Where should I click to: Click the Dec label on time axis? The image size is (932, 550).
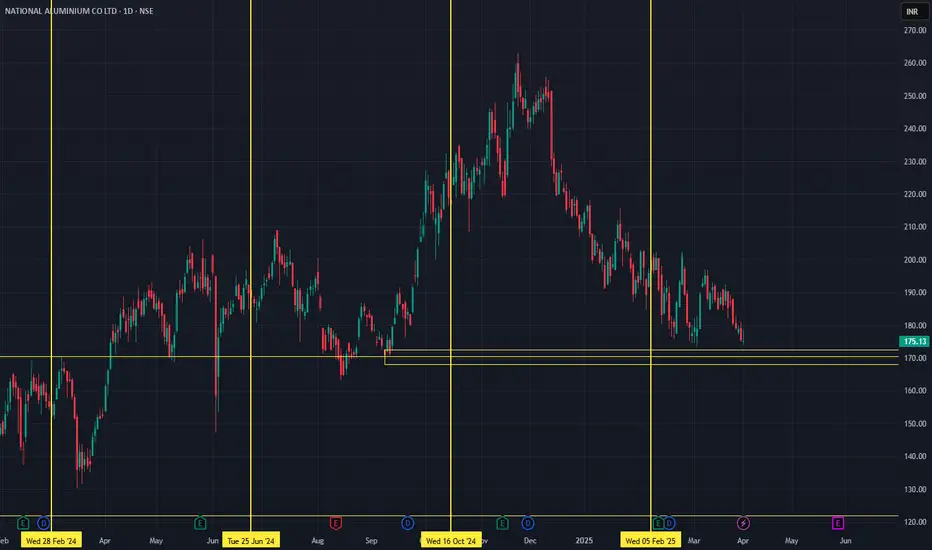pos(530,540)
